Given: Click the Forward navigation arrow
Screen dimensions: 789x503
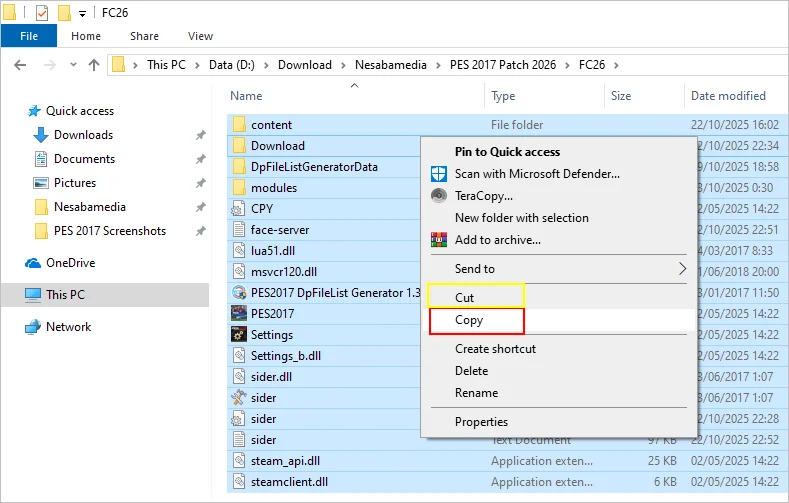Looking at the screenshot, I should (x=49, y=65).
